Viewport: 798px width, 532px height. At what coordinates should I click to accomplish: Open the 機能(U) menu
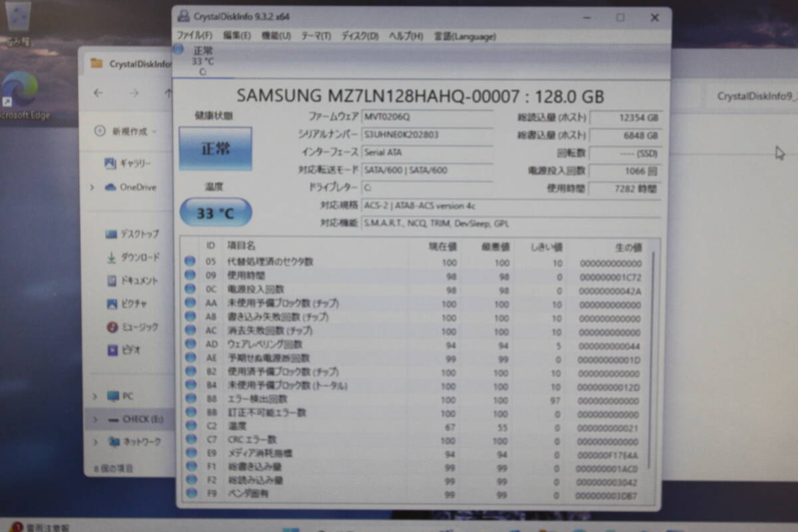pyautogui.click(x=276, y=36)
